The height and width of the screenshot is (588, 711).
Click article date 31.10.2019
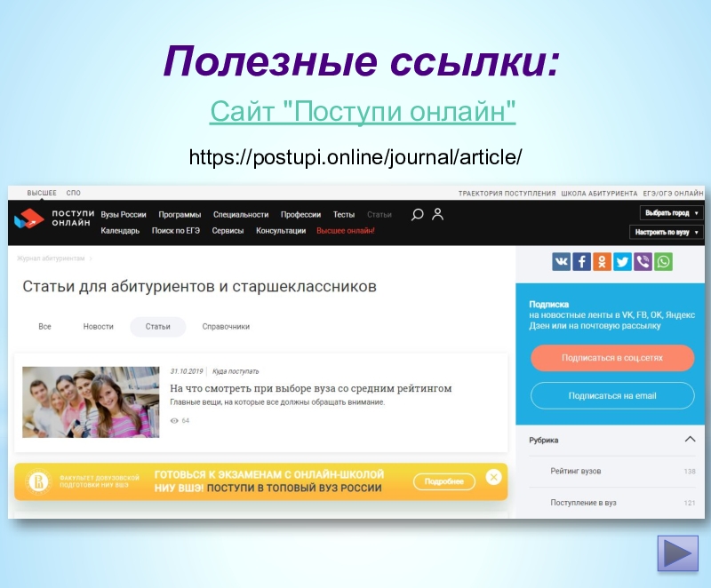pyautogui.click(x=187, y=371)
